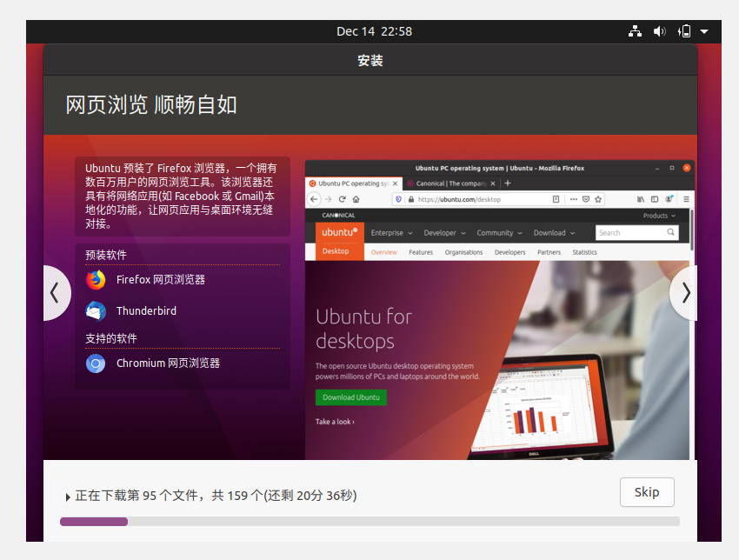Screen dimensions: 739x560
Task: Click the battery power icon in top bar
Action: tap(684, 31)
